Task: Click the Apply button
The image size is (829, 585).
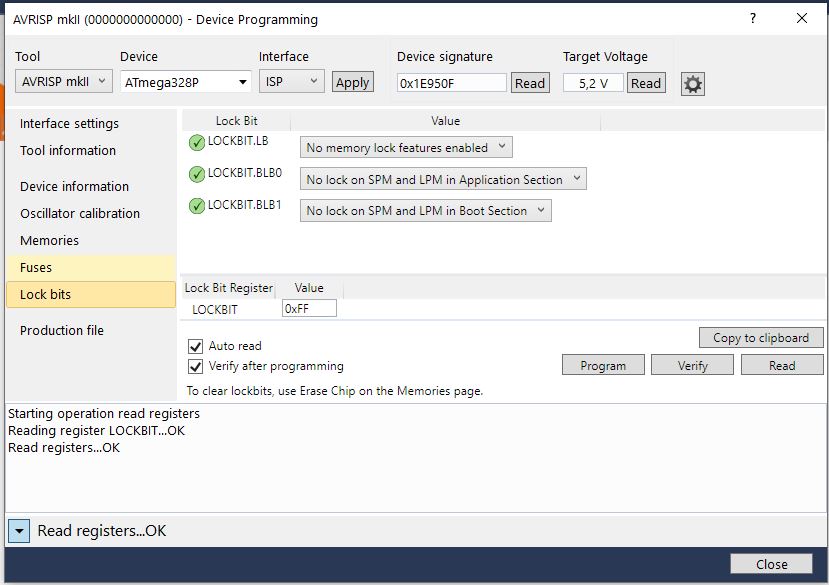Action: point(353,82)
